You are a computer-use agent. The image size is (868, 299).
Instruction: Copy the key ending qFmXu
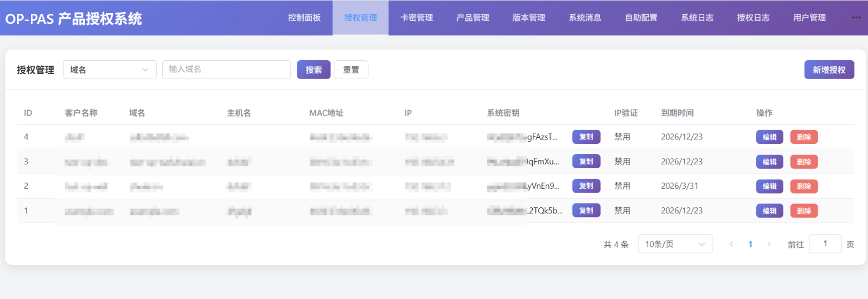586,161
